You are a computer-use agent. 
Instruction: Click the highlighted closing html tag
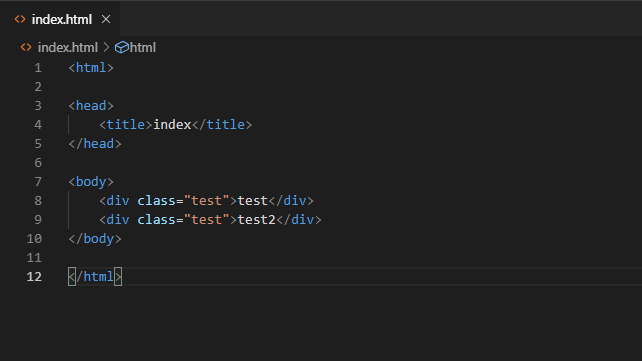pos(95,277)
